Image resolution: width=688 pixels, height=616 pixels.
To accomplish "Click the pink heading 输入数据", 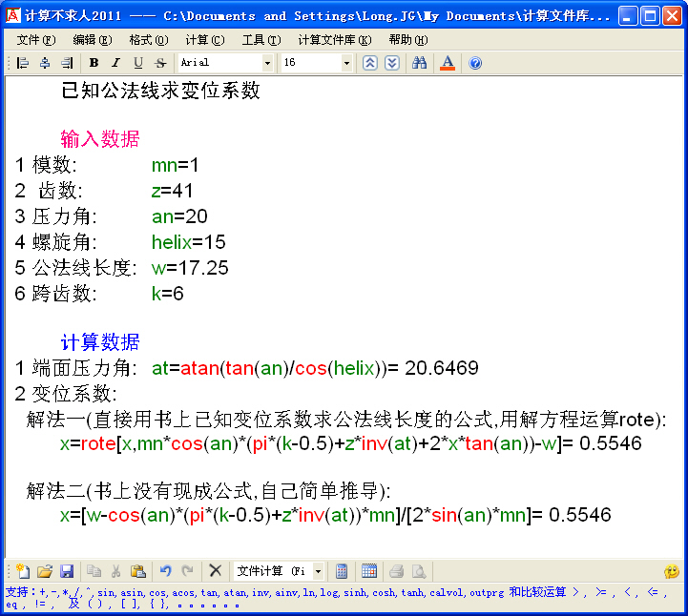I will [x=100, y=139].
